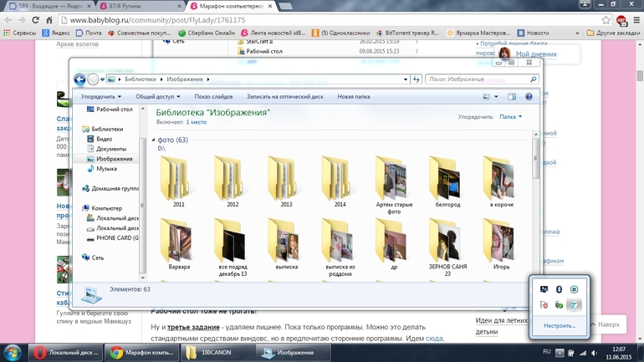Switch to Opera 'Локальный диск' taskbar button
This screenshot has height=362, width=644.
click(x=66, y=353)
